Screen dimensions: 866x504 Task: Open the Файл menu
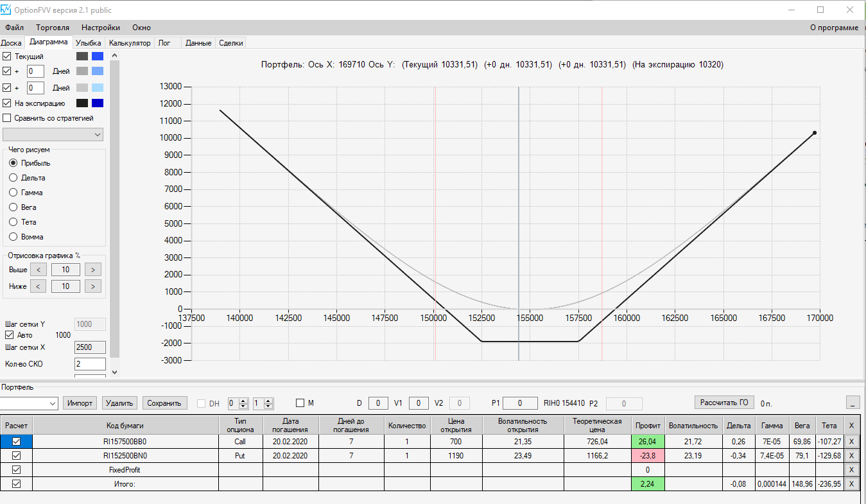click(x=15, y=28)
